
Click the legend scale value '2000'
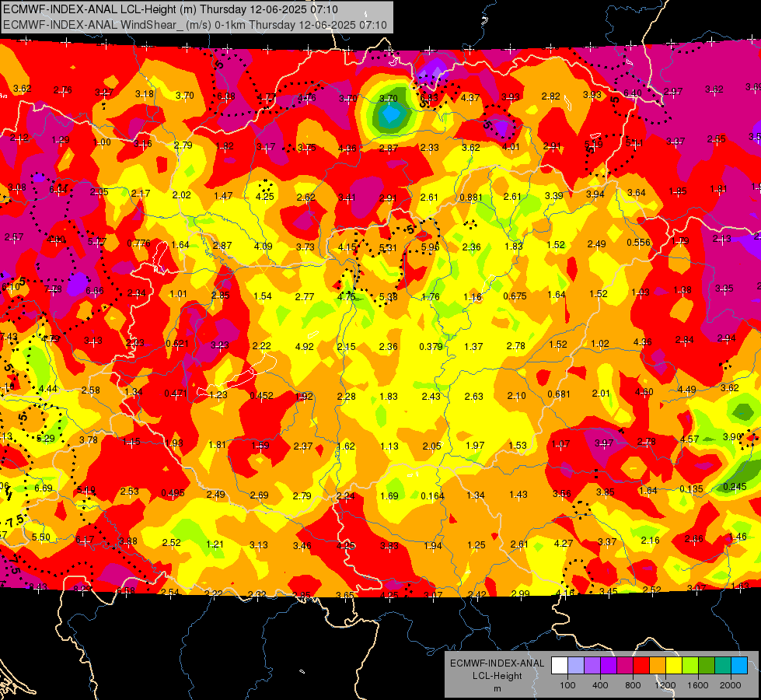coord(731,685)
